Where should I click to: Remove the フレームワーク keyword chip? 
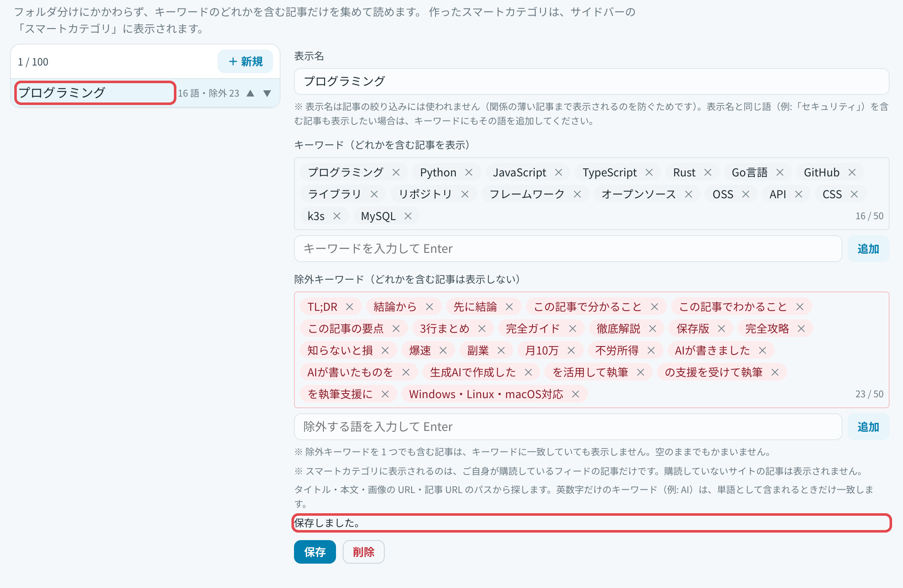[577, 194]
